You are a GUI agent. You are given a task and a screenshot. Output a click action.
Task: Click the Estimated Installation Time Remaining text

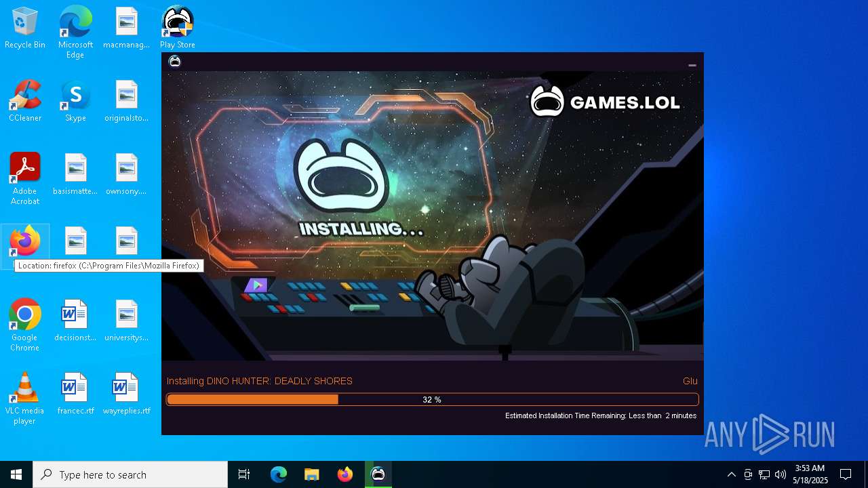(x=601, y=415)
